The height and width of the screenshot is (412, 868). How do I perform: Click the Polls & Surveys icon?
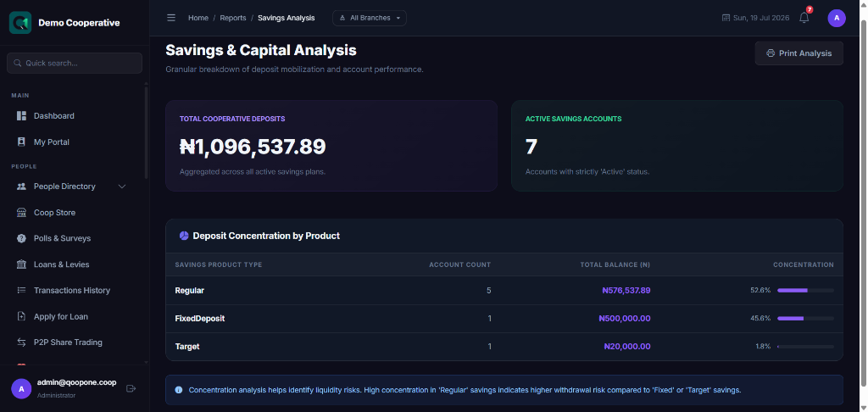coord(21,239)
